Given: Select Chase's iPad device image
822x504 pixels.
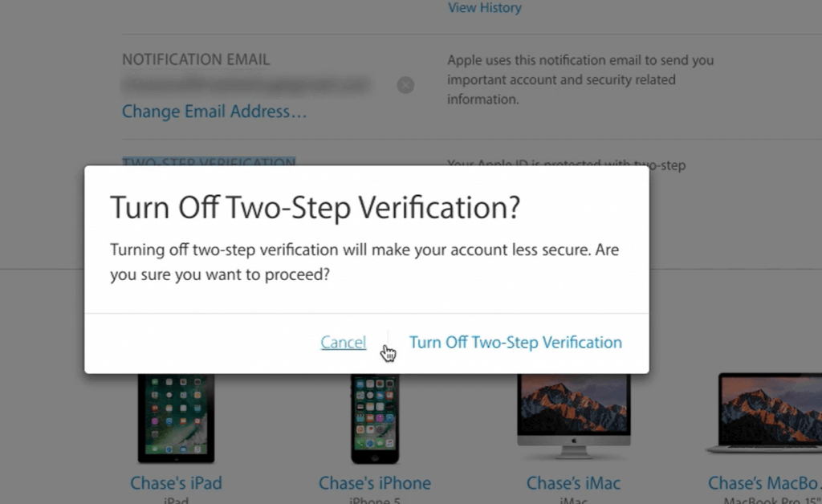Looking at the screenshot, I should pyautogui.click(x=176, y=418).
